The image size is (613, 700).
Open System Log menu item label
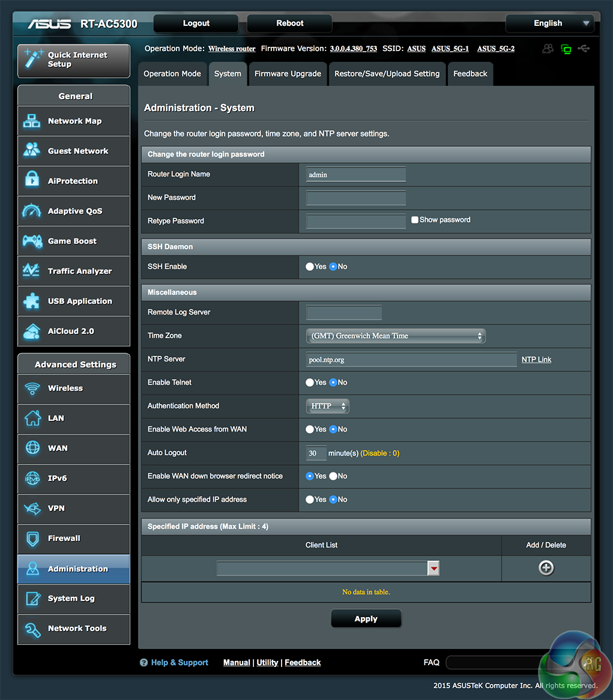click(71, 598)
